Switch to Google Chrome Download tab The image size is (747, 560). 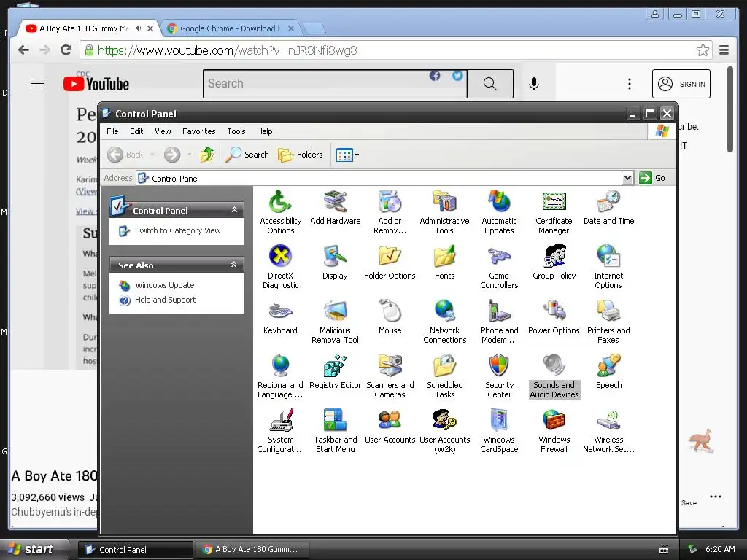[x=230, y=28]
